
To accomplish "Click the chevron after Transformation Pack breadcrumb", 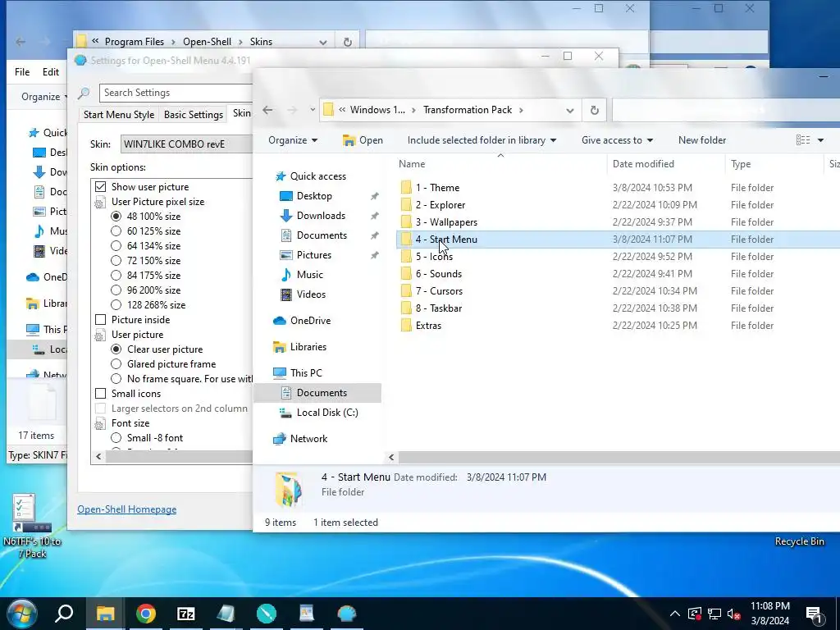I will [521, 111].
